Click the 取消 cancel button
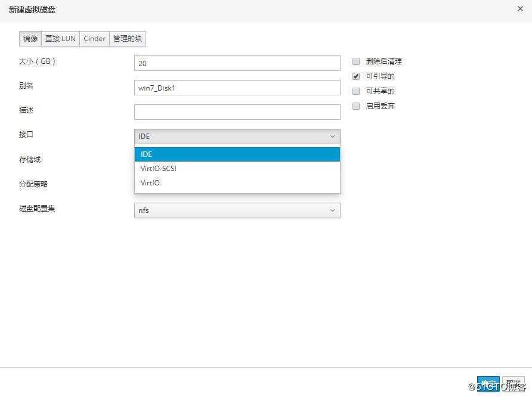This screenshot has width=532, height=397. click(x=514, y=384)
